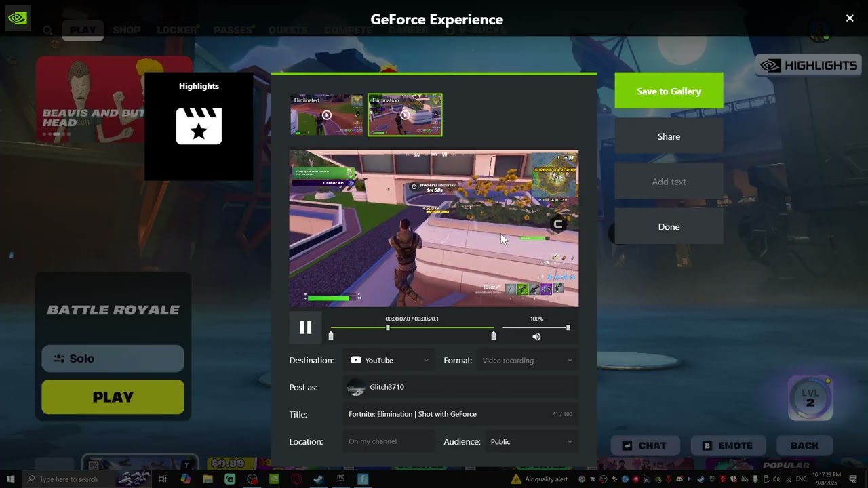868x488 pixels.
Task: Open the SHOP tab in Fortnite
Action: coord(127,30)
